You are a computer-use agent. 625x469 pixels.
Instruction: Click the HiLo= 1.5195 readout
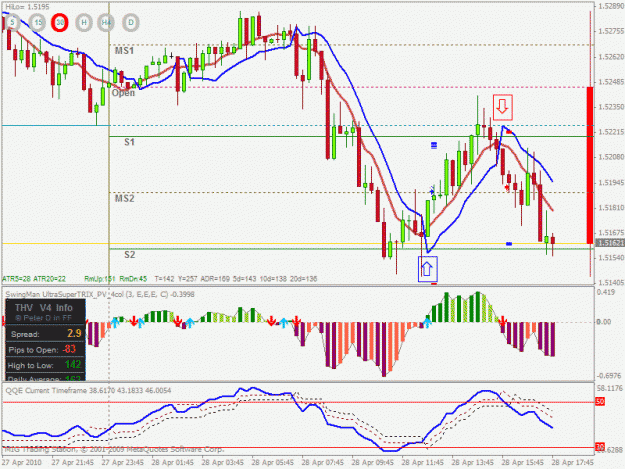[27, 7]
